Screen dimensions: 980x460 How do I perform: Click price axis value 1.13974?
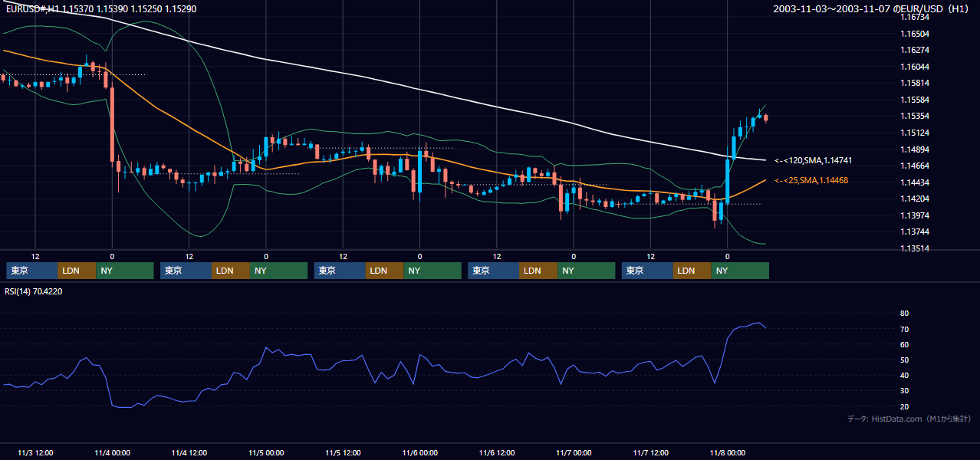pyautogui.click(x=915, y=215)
